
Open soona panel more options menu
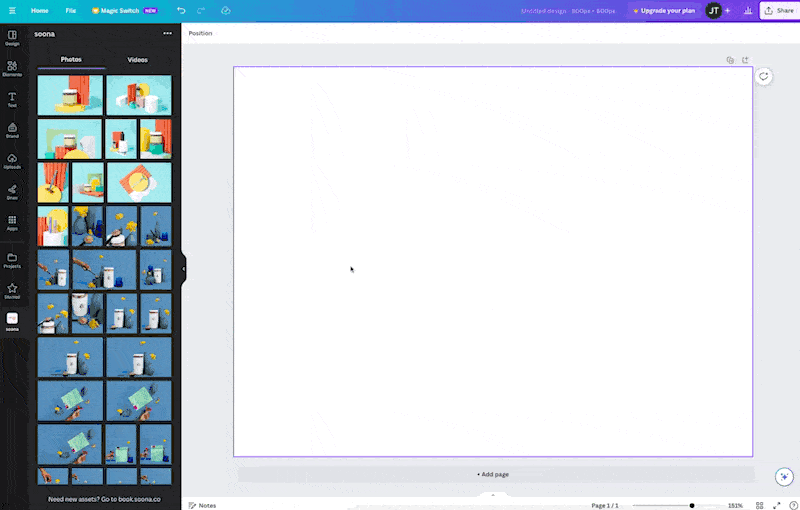coord(168,33)
